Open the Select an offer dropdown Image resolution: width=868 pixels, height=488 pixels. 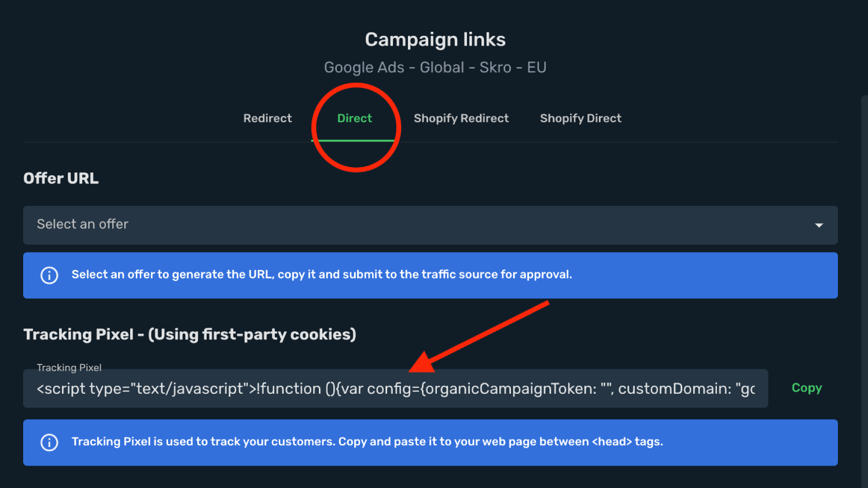pyautogui.click(x=431, y=225)
